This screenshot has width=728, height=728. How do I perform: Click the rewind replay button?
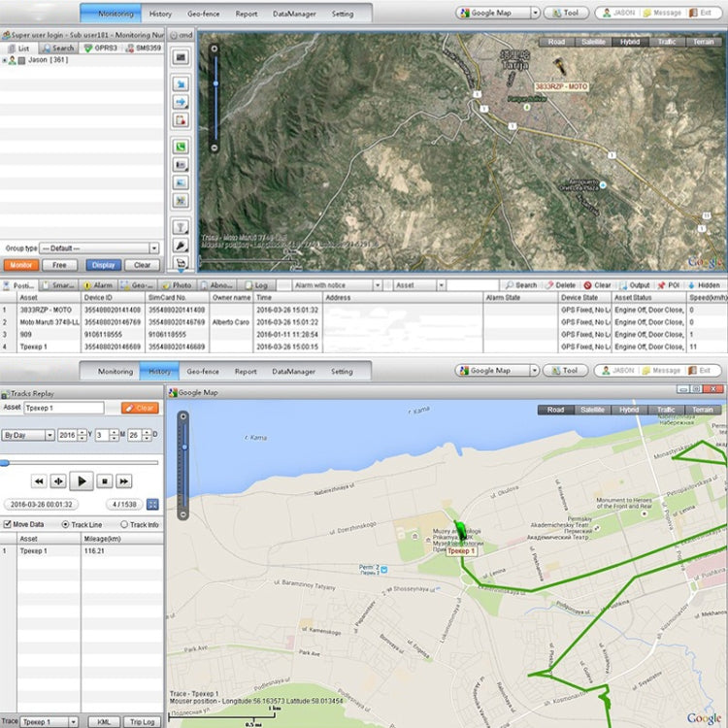coord(40,480)
